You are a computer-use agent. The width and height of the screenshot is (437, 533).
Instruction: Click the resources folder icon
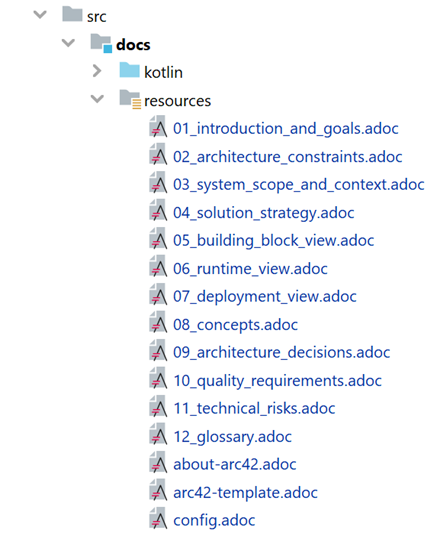(x=130, y=100)
